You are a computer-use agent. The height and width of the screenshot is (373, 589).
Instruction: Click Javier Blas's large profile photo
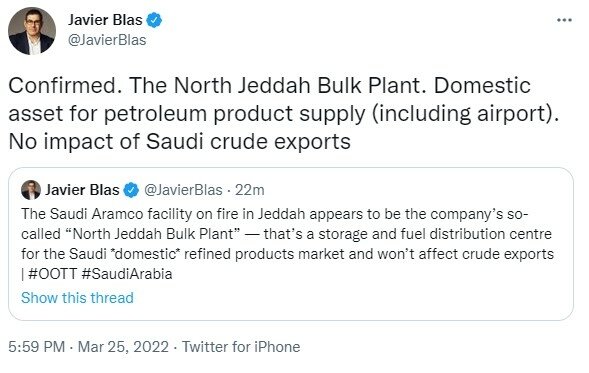click(32, 31)
